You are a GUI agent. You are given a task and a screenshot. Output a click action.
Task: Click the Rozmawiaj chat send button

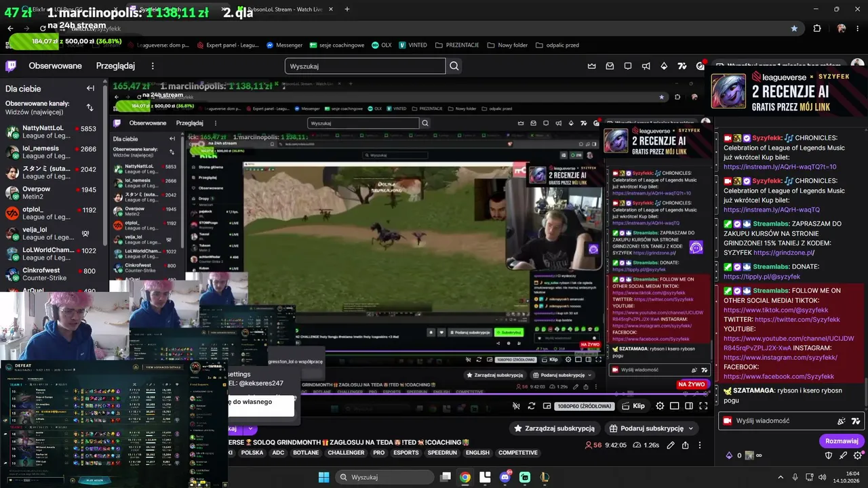[x=842, y=441]
